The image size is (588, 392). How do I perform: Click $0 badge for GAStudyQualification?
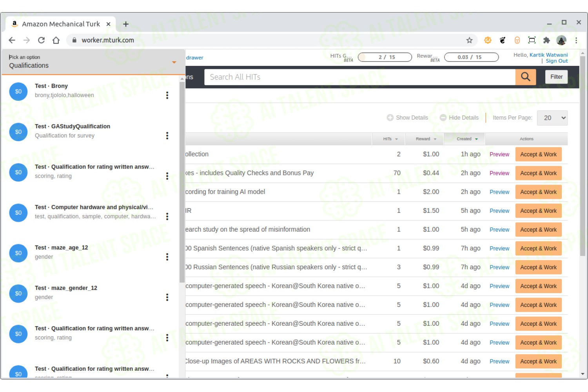(x=18, y=132)
